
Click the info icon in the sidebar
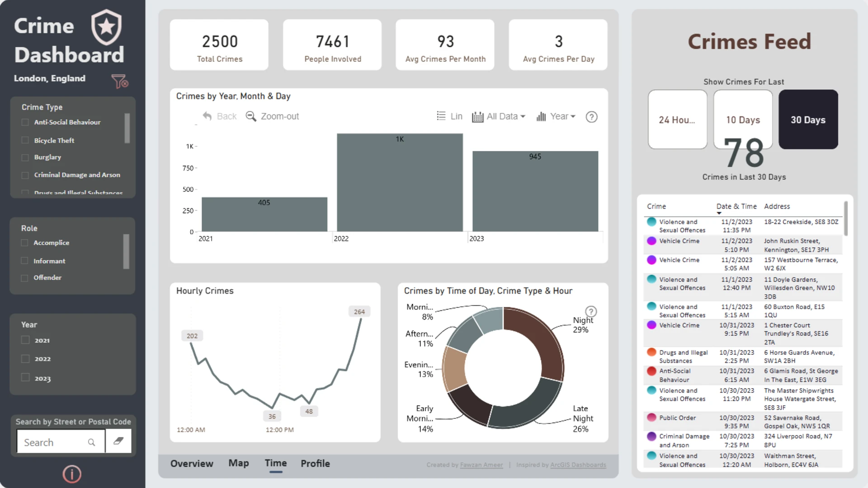(72, 474)
